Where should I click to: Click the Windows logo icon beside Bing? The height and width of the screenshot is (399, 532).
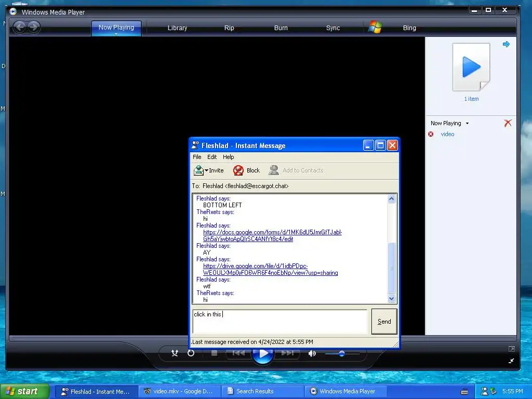pyautogui.click(x=375, y=27)
